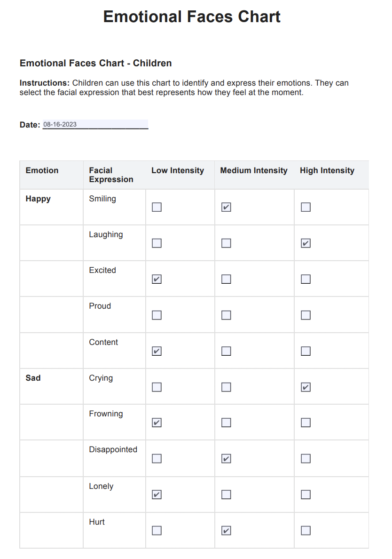The height and width of the screenshot is (559, 392).
Task: Select Low Intensity for Crying
Action: (157, 387)
